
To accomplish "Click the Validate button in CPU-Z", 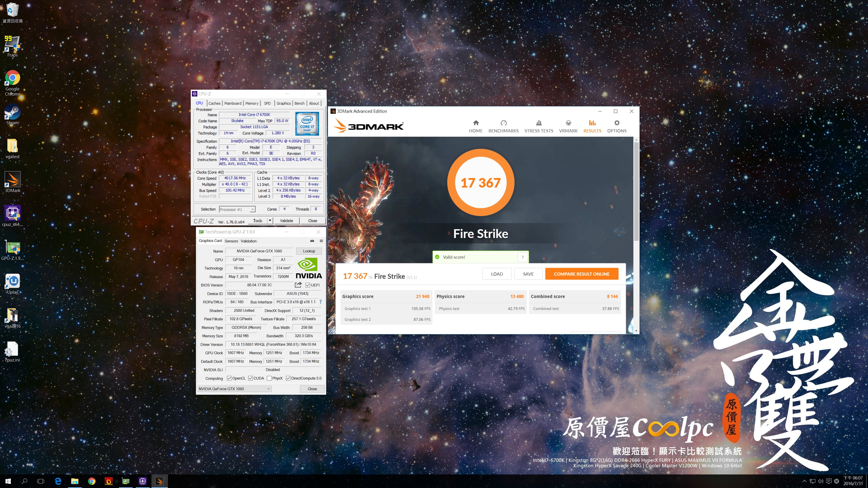I will tap(286, 221).
